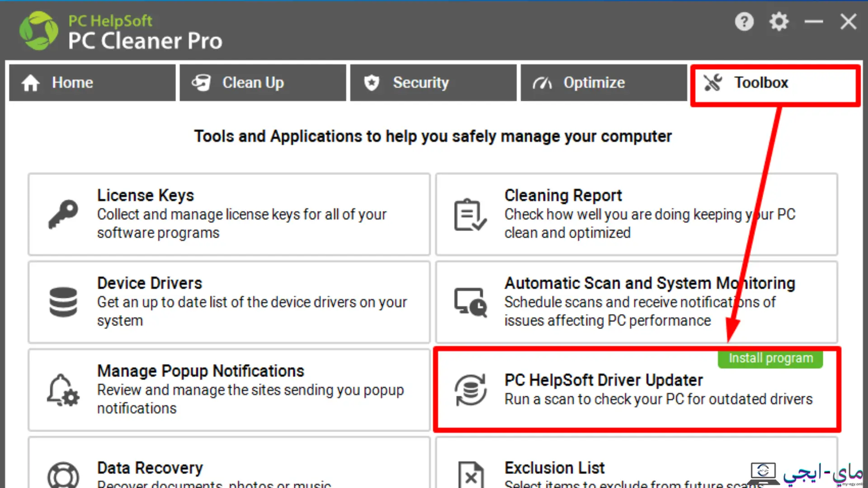Open License Keys tool title
The image size is (868, 488).
point(146,195)
